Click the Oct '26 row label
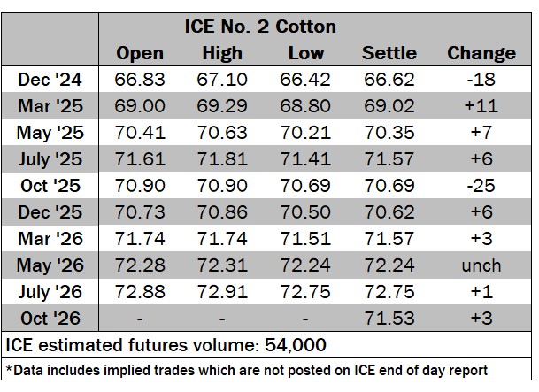 50,319
